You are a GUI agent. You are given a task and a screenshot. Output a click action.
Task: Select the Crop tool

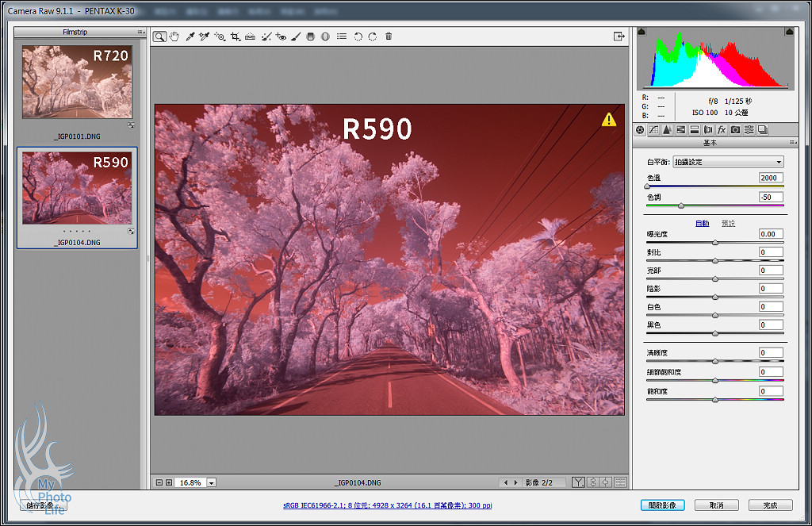tap(236, 36)
